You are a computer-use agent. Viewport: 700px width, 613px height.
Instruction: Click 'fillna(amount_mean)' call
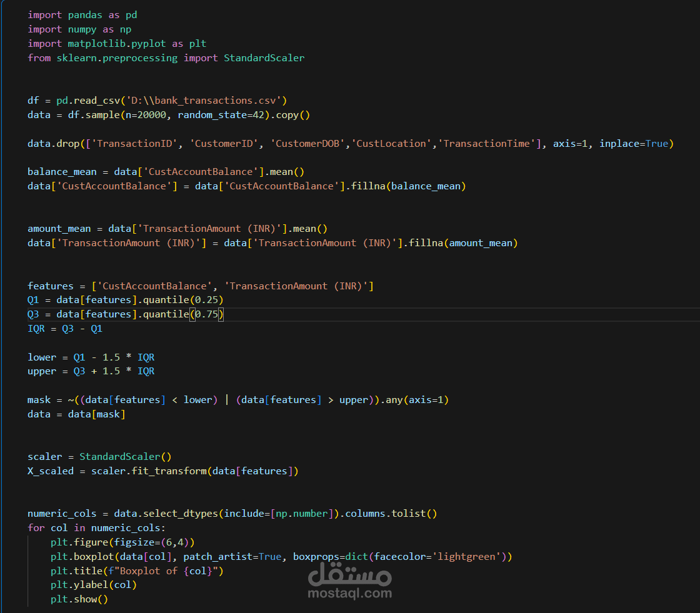pos(463,243)
